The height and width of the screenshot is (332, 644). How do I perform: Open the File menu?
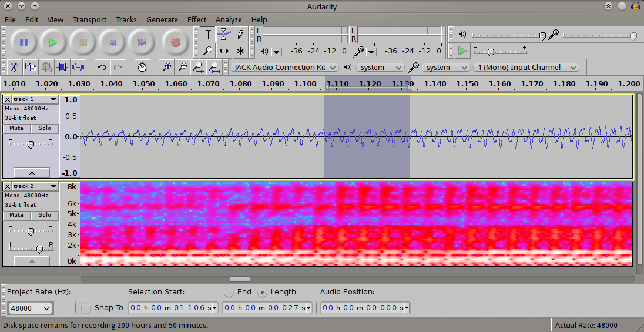pyautogui.click(x=10, y=20)
